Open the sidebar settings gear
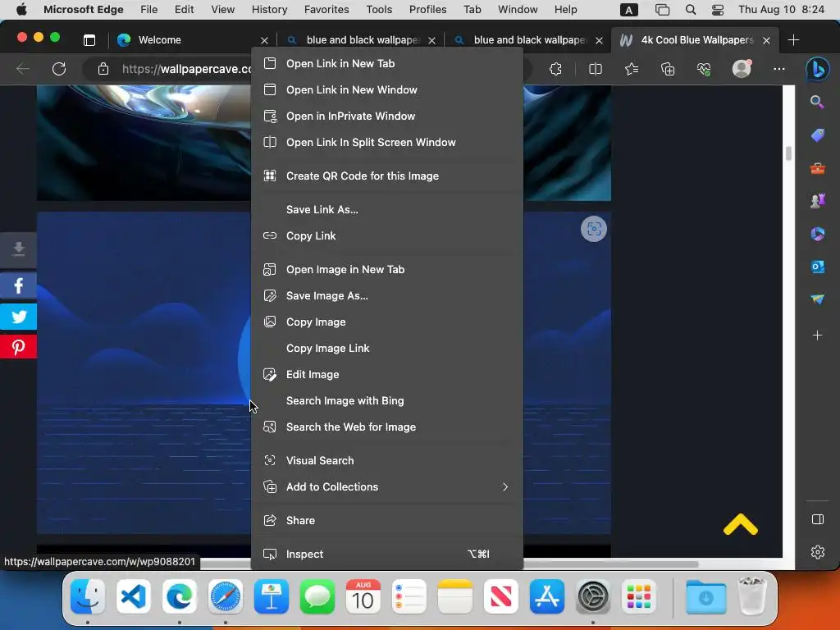This screenshot has width=840, height=630. (818, 552)
